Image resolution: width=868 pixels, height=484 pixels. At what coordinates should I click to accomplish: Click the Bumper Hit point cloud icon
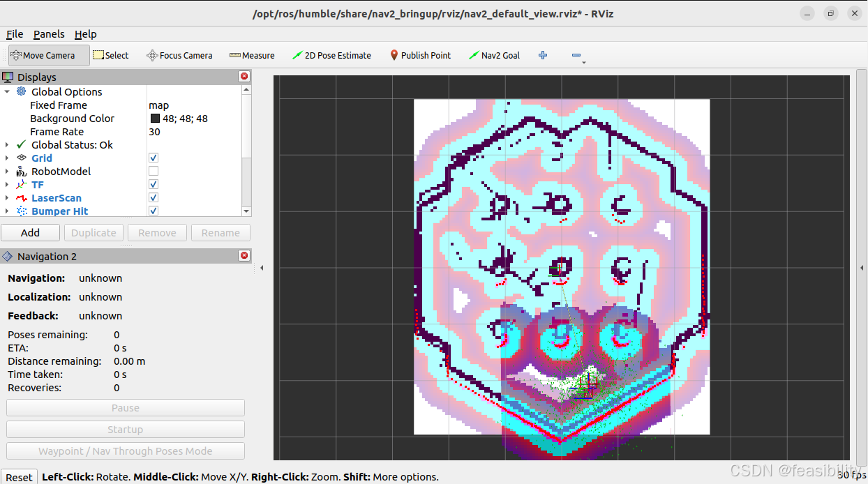click(22, 211)
